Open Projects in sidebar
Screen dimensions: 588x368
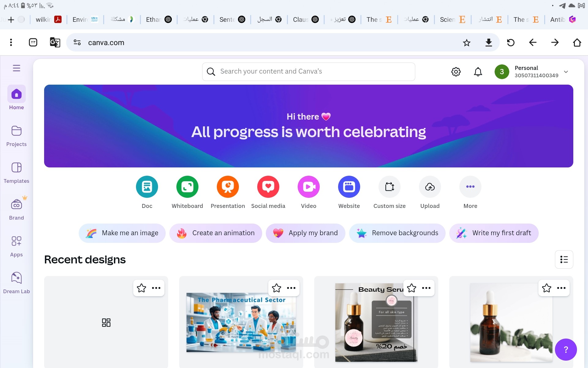pos(17,136)
